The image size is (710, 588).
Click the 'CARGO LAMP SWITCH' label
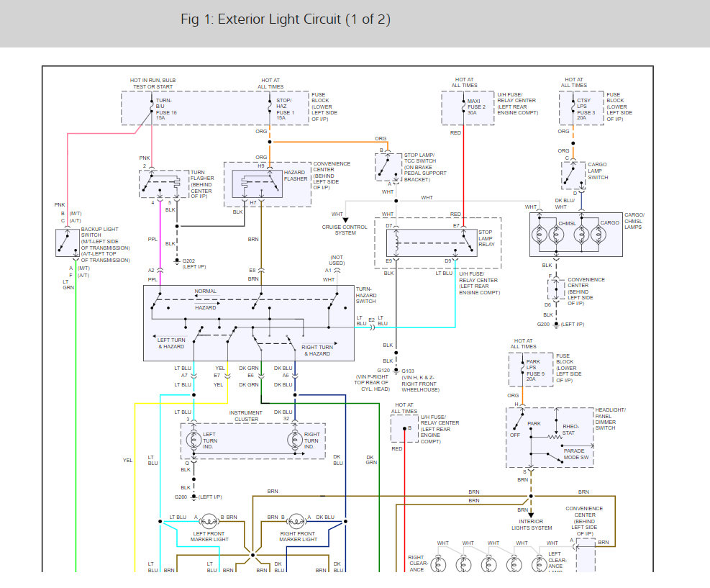(598, 171)
